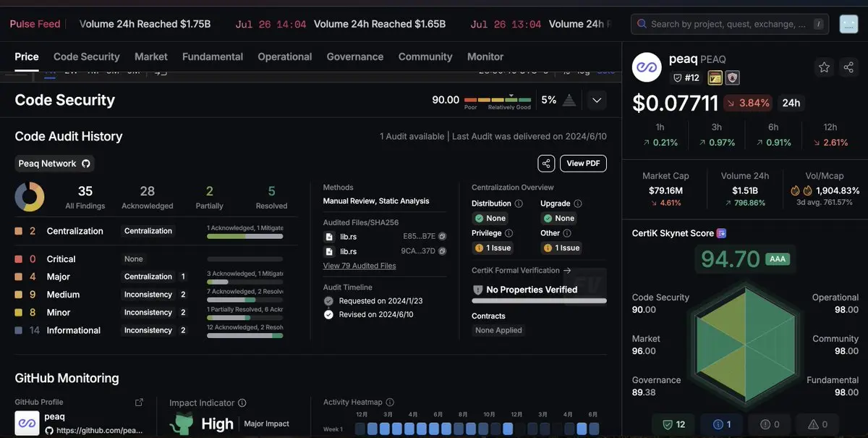Switch to the Code Security tab
This screenshot has width=868, height=438.
click(x=87, y=56)
